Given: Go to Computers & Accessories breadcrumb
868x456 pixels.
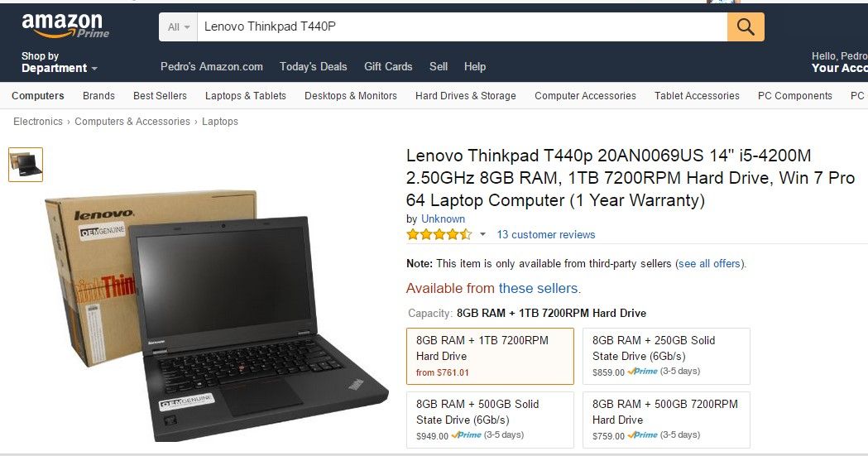Looking at the screenshot, I should point(132,121).
